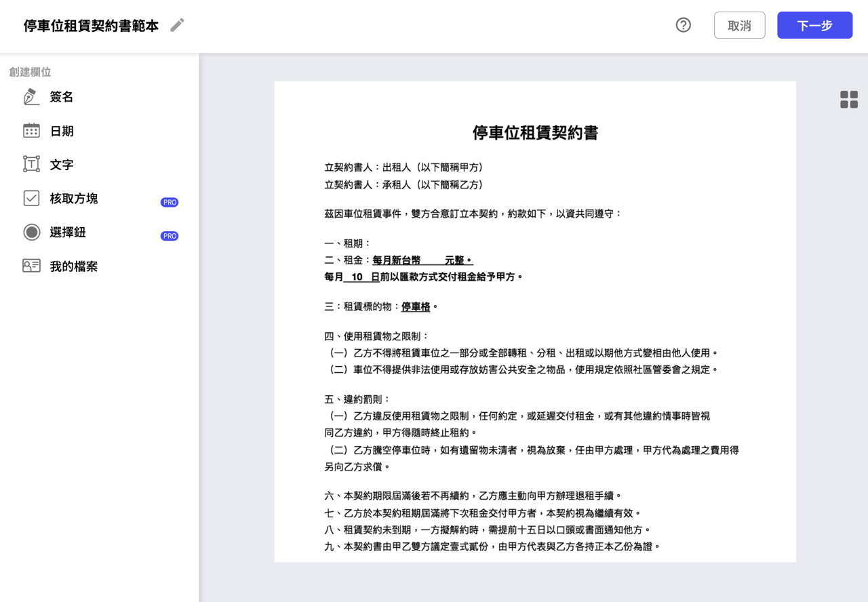This screenshot has width=868, height=602.
Task: Click the line 立契約書人:出租人
Action: click(x=403, y=167)
